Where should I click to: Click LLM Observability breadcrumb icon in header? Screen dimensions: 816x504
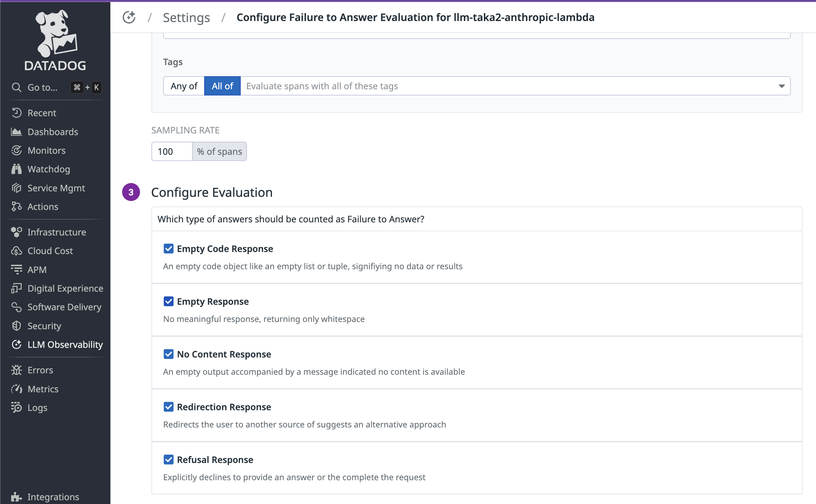[x=129, y=17]
